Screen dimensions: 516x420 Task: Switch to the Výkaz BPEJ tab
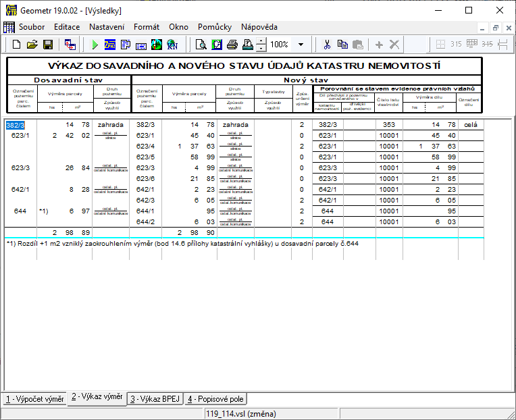point(155,399)
